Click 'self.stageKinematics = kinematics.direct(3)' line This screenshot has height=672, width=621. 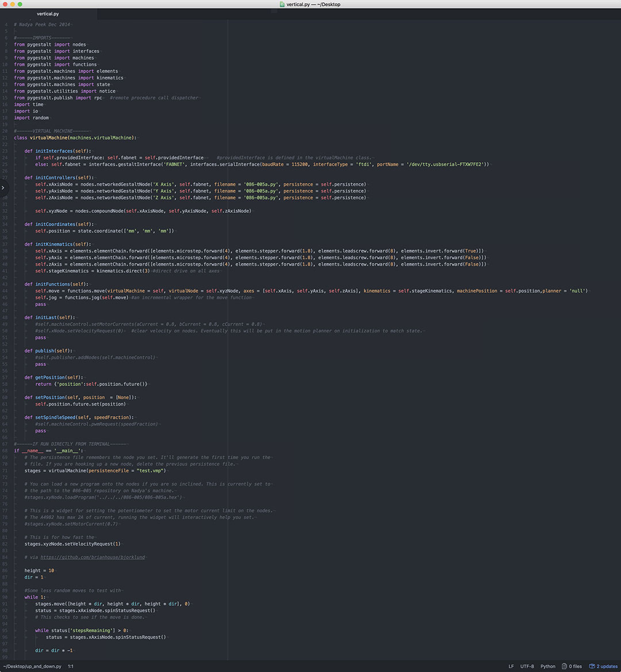93,271
